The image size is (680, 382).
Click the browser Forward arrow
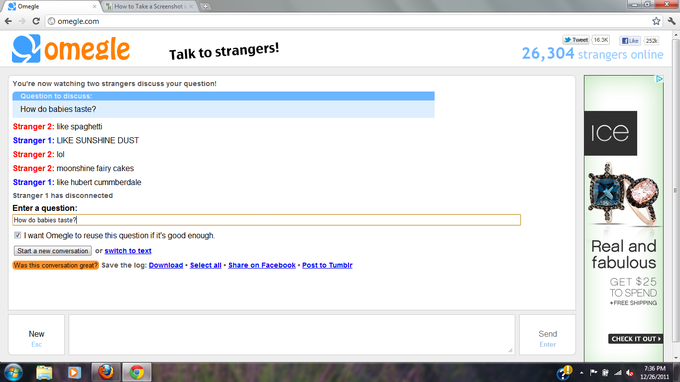(22, 21)
